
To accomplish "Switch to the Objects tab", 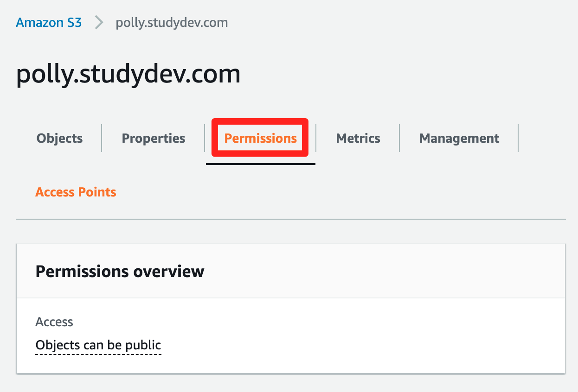I will coord(60,138).
